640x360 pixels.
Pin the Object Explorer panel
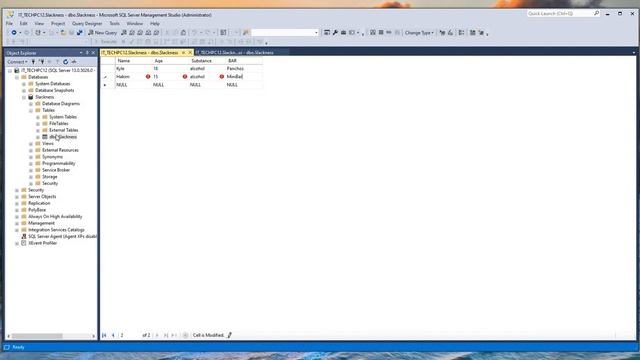coord(87,53)
